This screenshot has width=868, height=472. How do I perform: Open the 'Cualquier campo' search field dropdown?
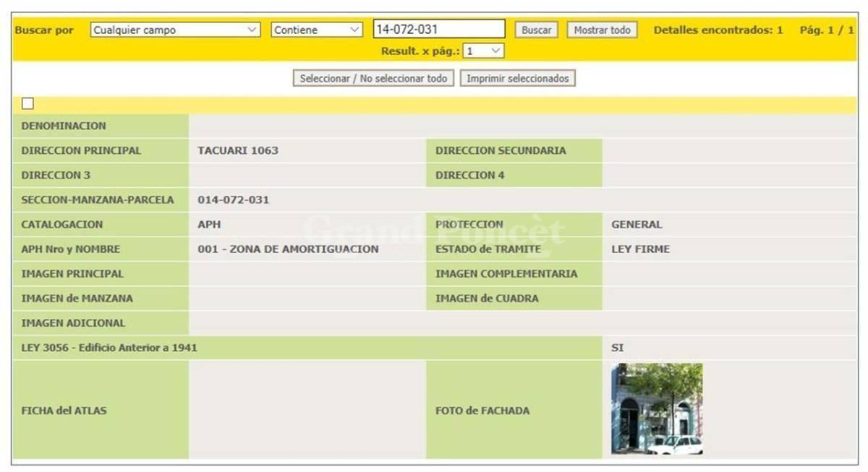pos(176,30)
